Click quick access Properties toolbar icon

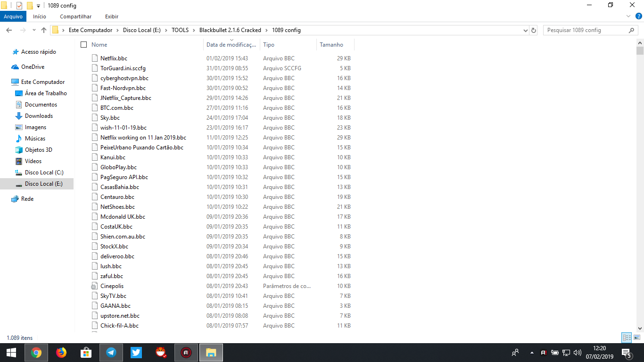pyautogui.click(x=19, y=6)
